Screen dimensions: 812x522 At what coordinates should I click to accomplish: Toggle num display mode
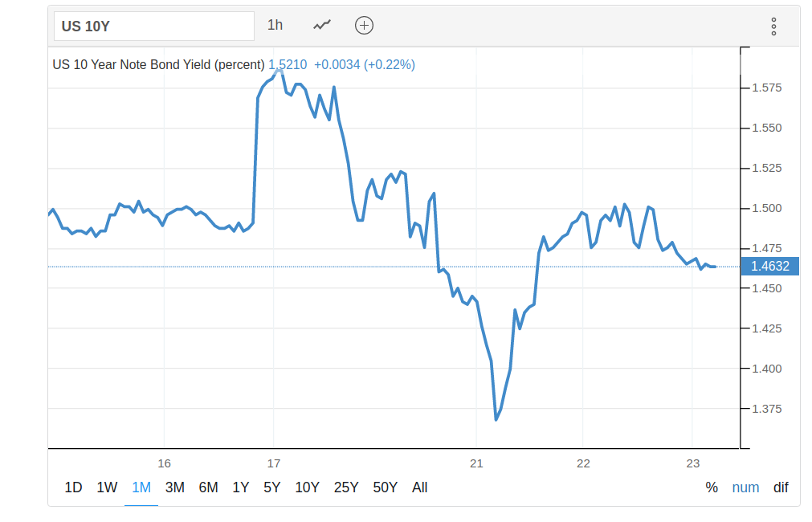coord(745,487)
